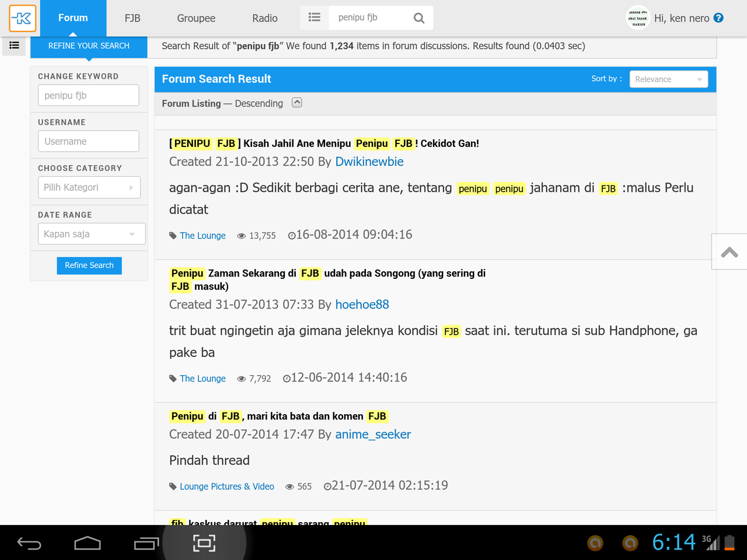The image size is (747, 560).
Task: Tap the battery status icon
Action: click(x=729, y=542)
